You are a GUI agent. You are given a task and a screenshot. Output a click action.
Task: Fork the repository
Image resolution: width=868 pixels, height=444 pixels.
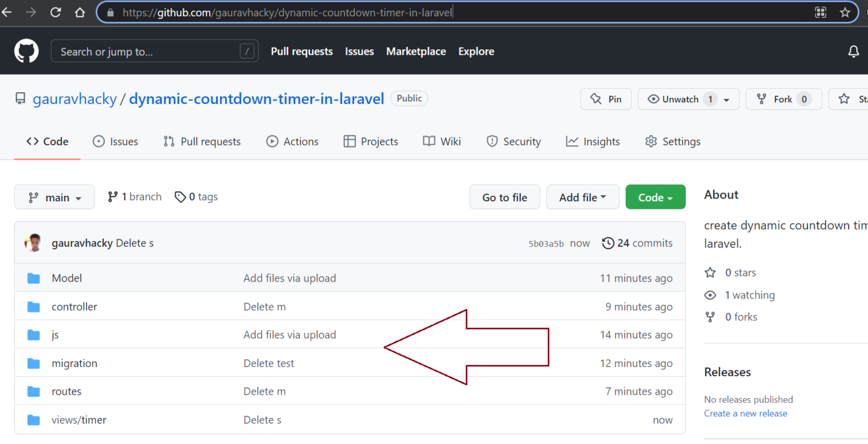(784, 99)
